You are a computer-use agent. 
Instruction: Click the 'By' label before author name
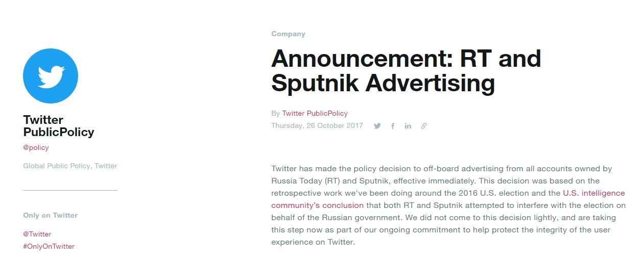click(276, 113)
